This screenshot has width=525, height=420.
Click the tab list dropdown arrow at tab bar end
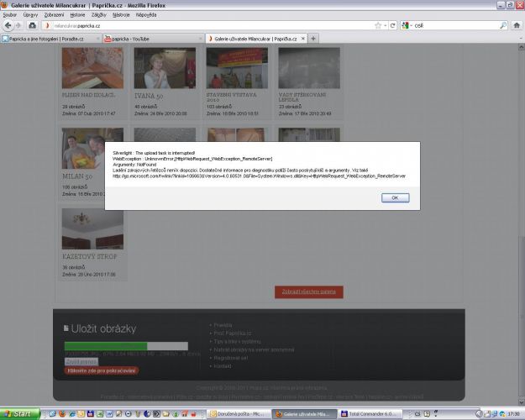[x=521, y=39]
